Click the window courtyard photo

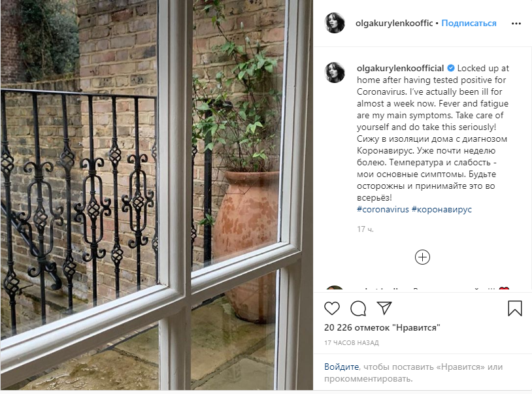click(156, 195)
